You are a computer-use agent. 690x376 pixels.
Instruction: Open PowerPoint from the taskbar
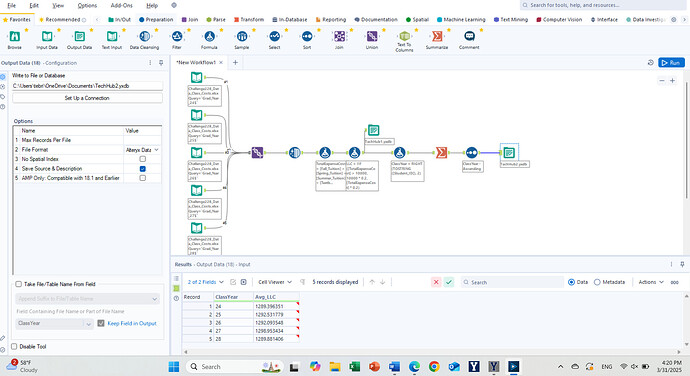(x=374, y=366)
